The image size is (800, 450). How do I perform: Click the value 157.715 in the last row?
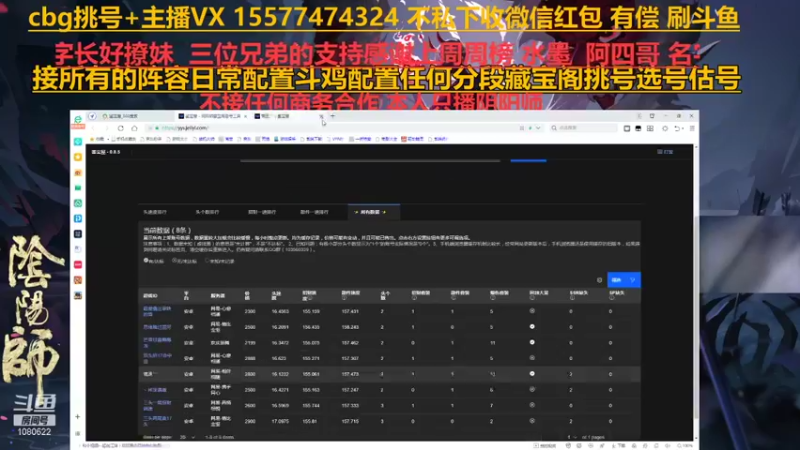coord(351,421)
